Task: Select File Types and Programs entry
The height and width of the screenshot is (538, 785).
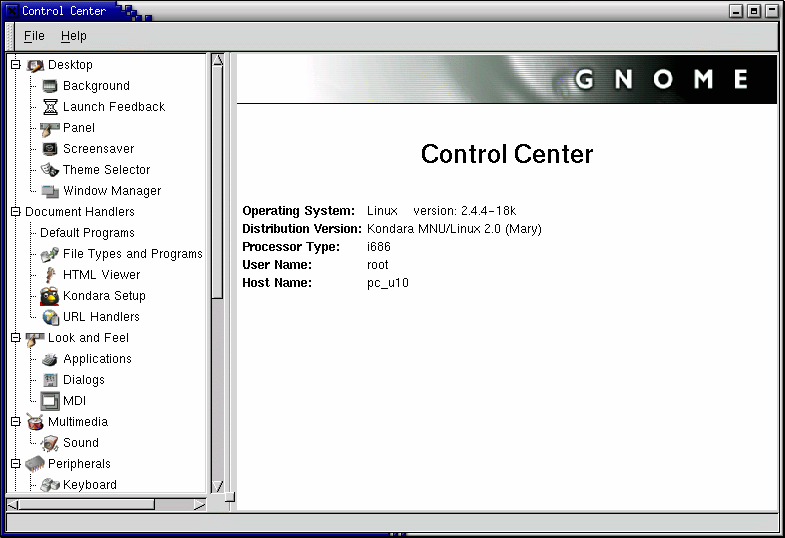Action: (132, 254)
